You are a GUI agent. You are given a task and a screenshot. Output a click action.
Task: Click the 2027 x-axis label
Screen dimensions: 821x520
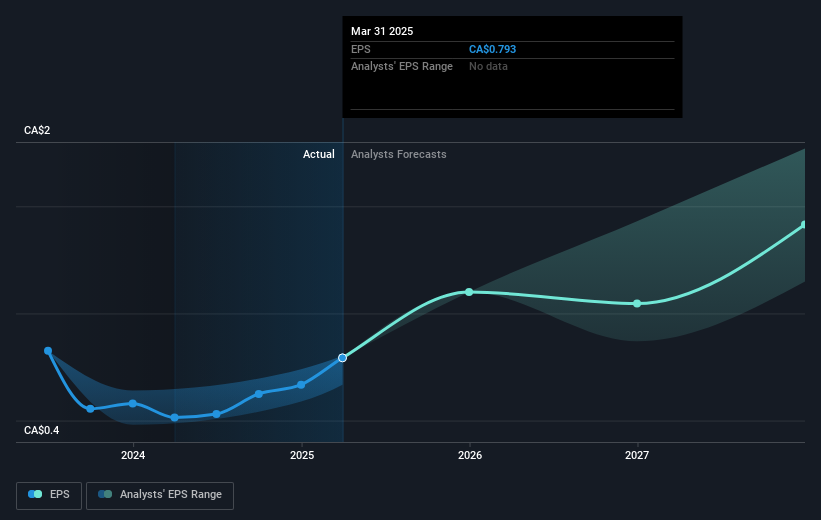point(637,455)
